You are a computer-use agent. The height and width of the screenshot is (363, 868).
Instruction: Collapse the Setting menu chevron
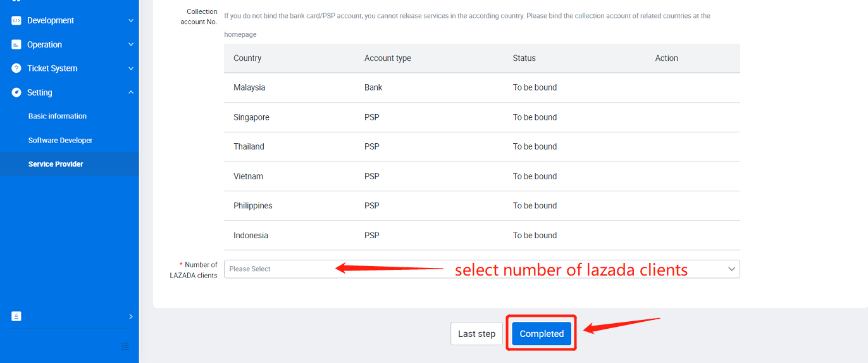[131, 92]
